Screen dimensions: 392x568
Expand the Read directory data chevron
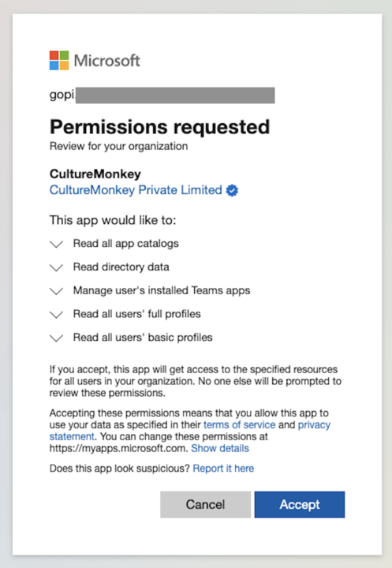pyautogui.click(x=56, y=267)
